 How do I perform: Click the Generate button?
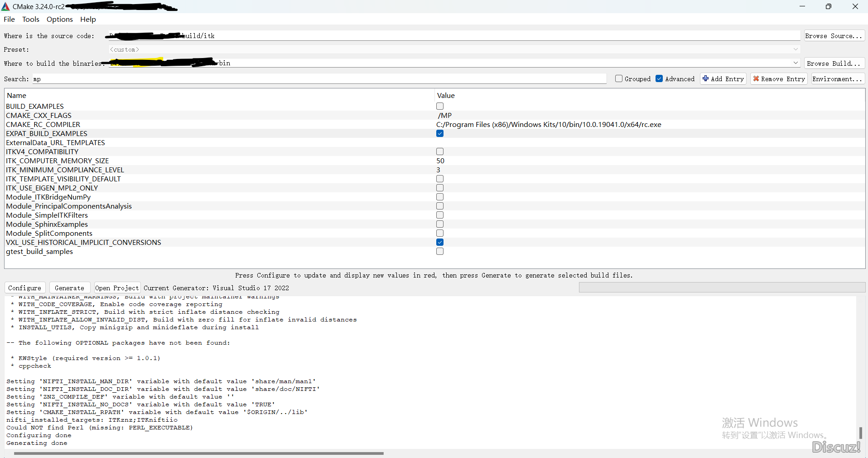click(69, 288)
